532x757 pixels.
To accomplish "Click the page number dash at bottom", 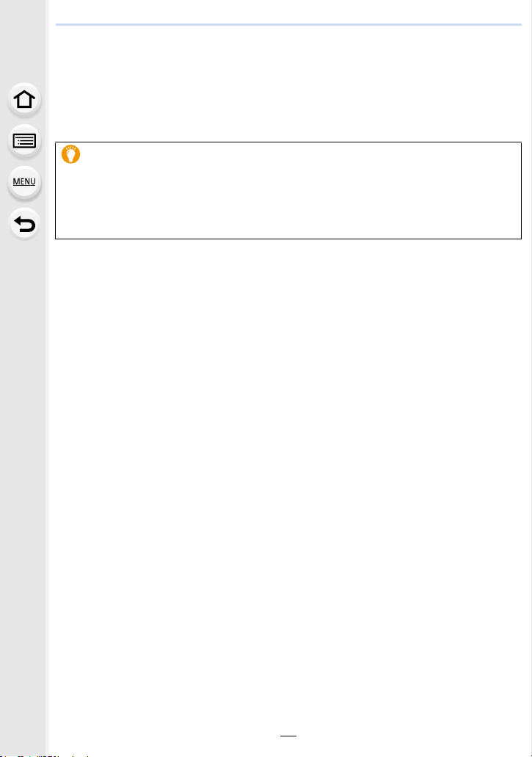I will click(288, 736).
